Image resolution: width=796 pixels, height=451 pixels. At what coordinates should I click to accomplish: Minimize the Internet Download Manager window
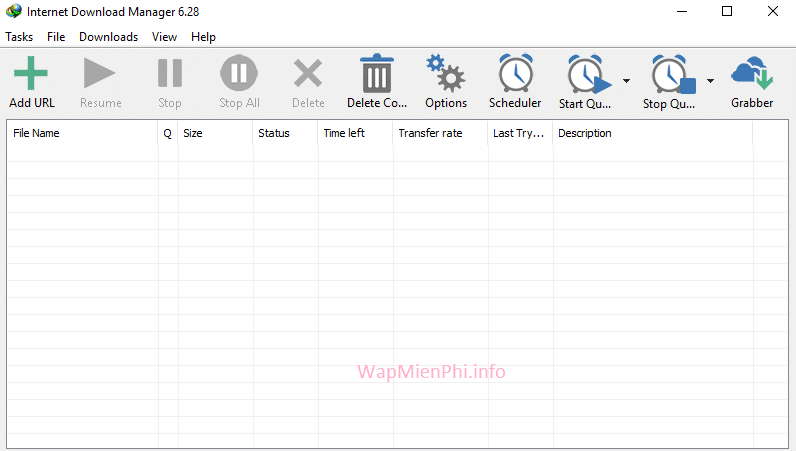pyautogui.click(x=682, y=11)
